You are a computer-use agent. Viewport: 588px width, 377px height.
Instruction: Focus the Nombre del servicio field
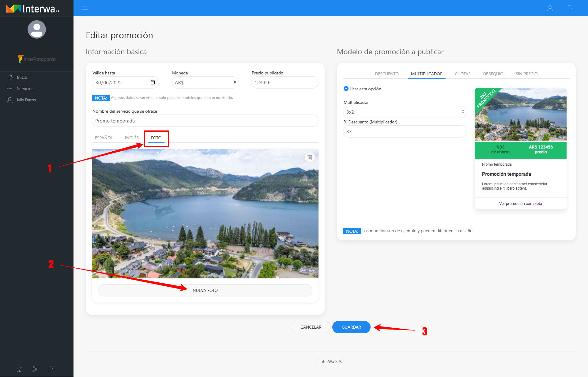pyautogui.click(x=205, y=121)
